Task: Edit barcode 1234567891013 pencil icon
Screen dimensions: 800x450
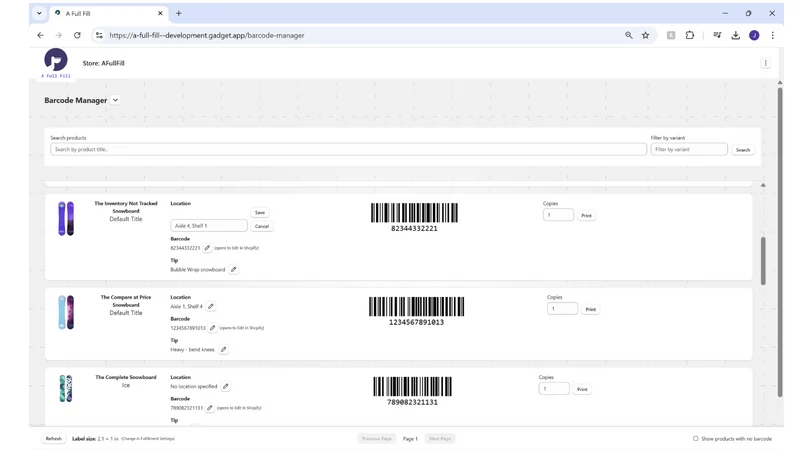Action: click(x=213, y=328)
